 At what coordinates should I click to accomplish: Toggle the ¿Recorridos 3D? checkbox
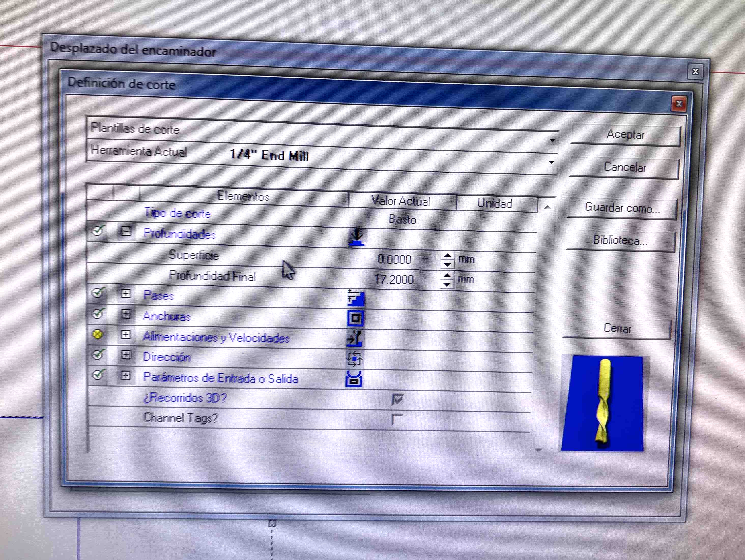point(397,400)
